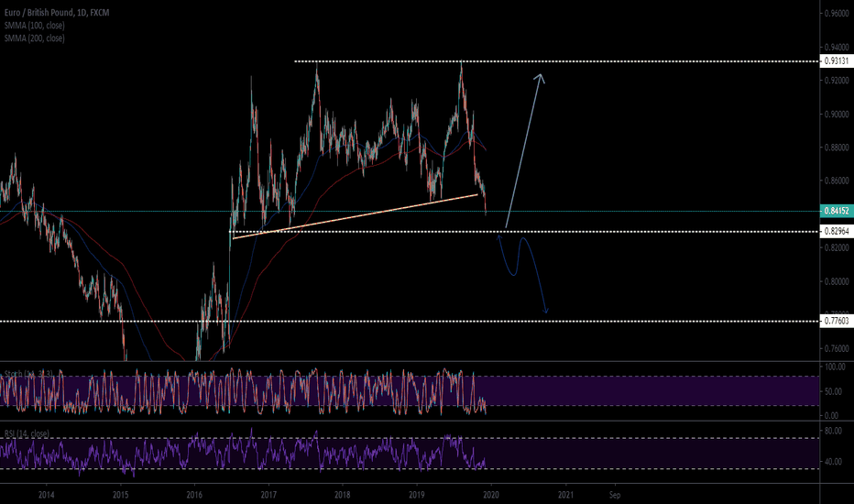This screenshot has height=504, width=854.
Task: Click 2020 on the time axis
Action: 490,493
